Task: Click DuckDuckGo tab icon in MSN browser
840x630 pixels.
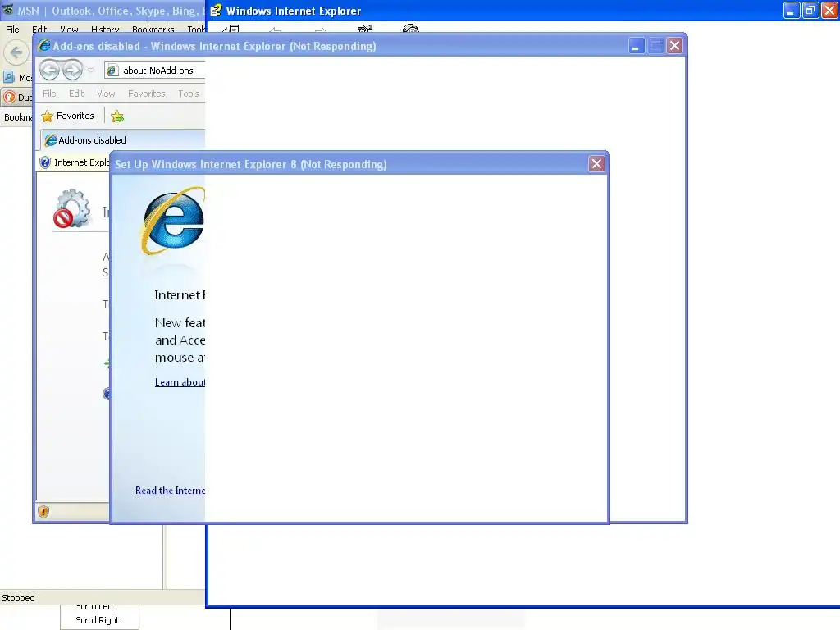Action: pyautogui.click(x=10, y=97)
